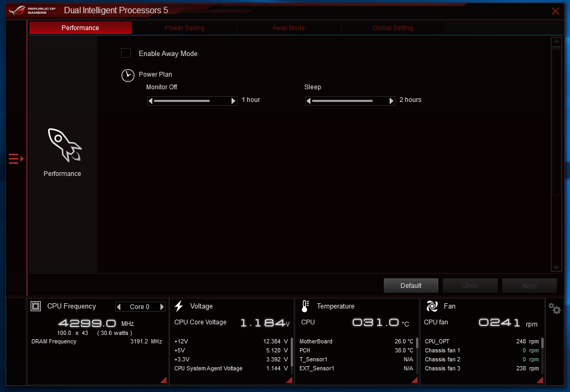This screenshot has height=392, width=570.
Task: Click the Fan spinner icon
Action: pos(432,306)
